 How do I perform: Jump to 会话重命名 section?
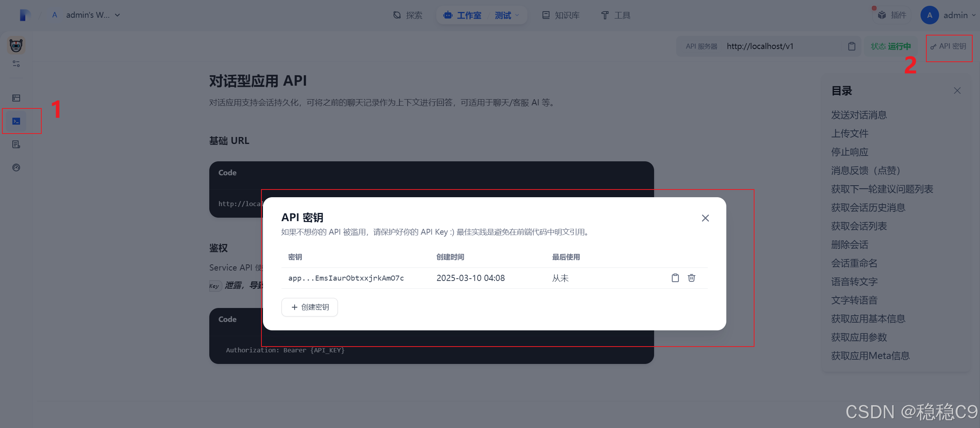854,263
